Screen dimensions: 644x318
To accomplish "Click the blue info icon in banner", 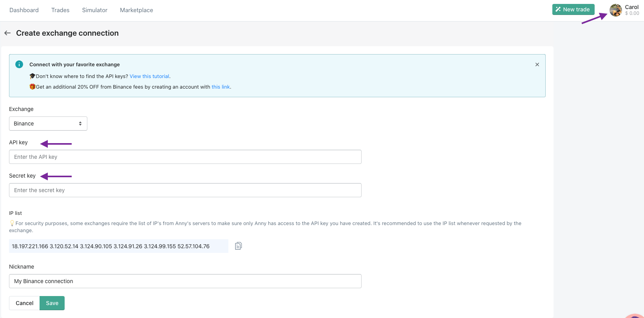I will click(x=19, y=64).
